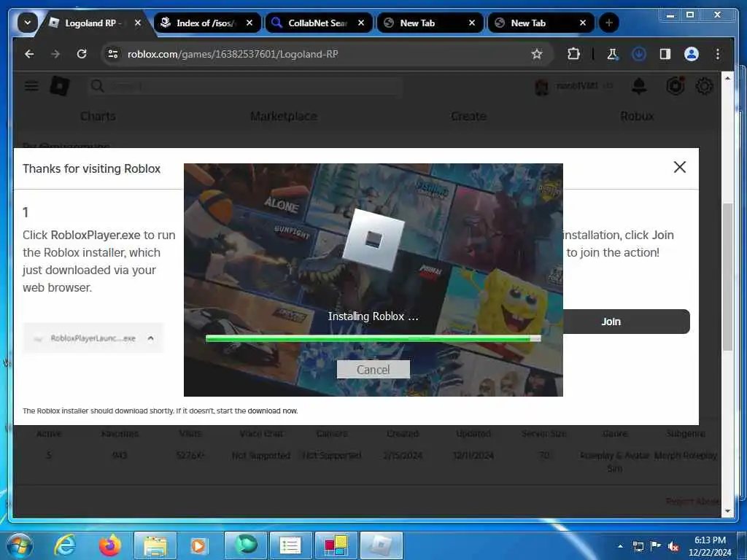The width and height of the screenshot is (747, 560).
Task: Close the CollabNet Search tab
Action: pos(361,23)
